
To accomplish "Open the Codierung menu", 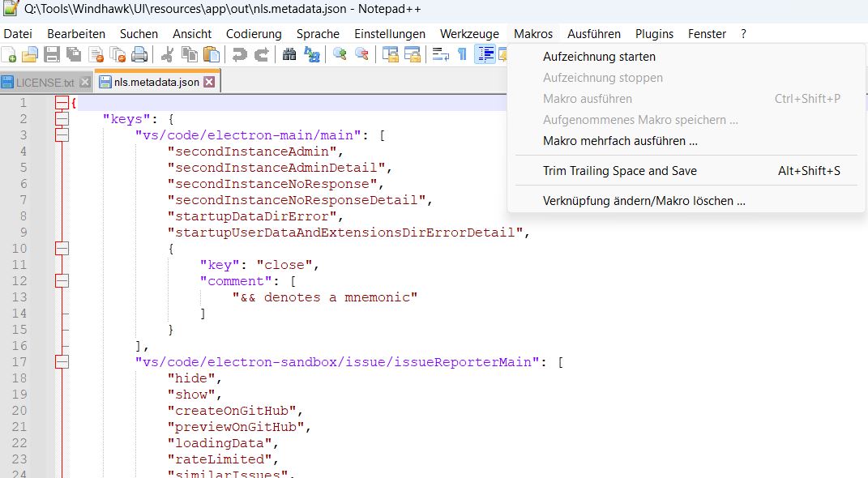I will (254, 34).
